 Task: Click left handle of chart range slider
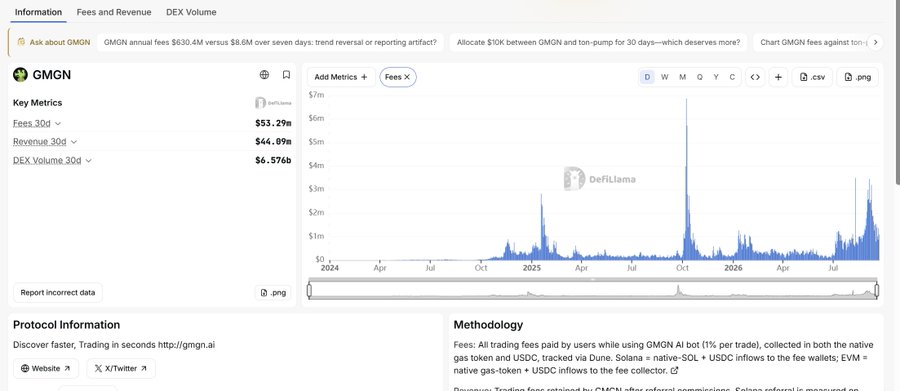[x=309, y=291]
